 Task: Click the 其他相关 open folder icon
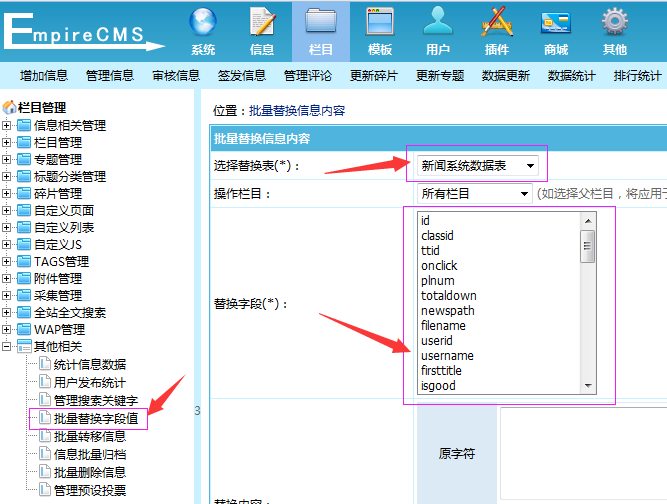coord(24,346)
